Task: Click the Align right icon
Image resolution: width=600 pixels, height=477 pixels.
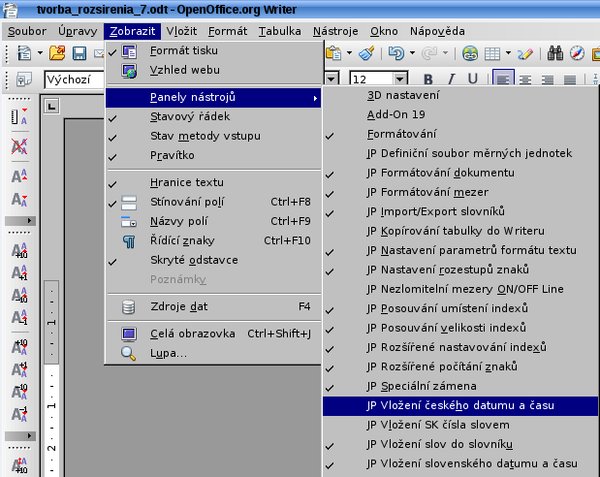Action: 548,80
